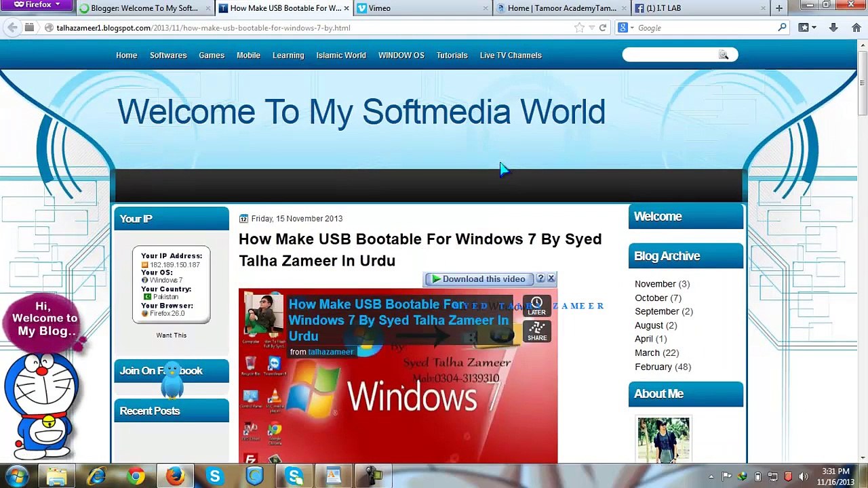Viewport: 868px width, 488px height.
Task: Open Windows Explorer from the taskbar
Action: coord(57,476)
